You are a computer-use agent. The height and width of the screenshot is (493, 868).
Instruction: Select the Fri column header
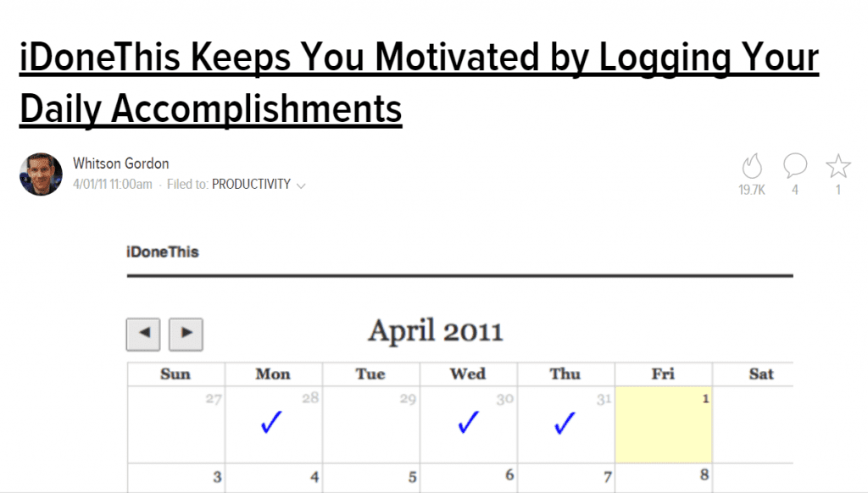point(663,374)
